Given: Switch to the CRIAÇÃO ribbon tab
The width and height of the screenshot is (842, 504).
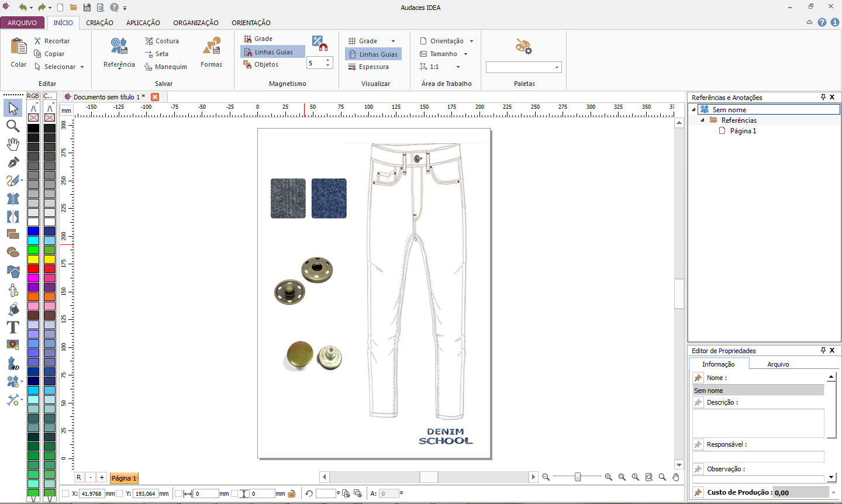Looking at the screenshot, I should (x=99, y=23).
